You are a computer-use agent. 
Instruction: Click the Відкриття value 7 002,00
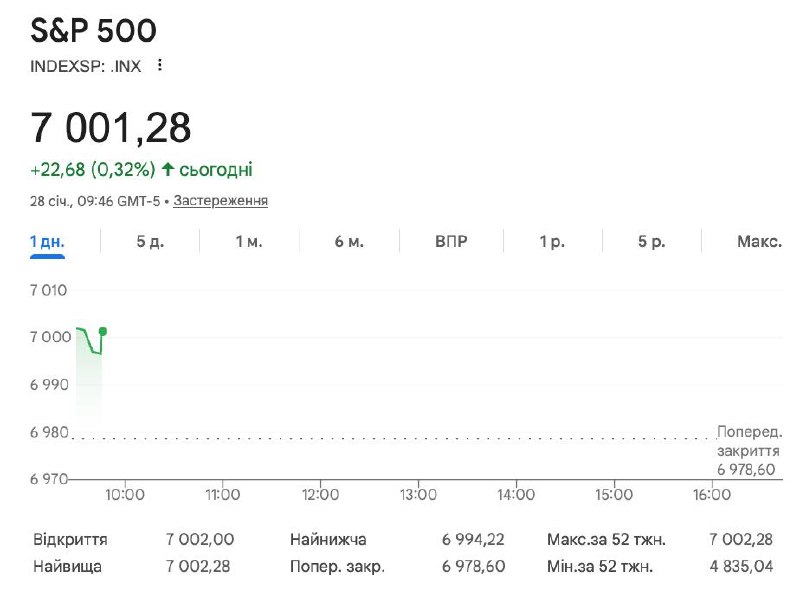click(x=200, y=540)
